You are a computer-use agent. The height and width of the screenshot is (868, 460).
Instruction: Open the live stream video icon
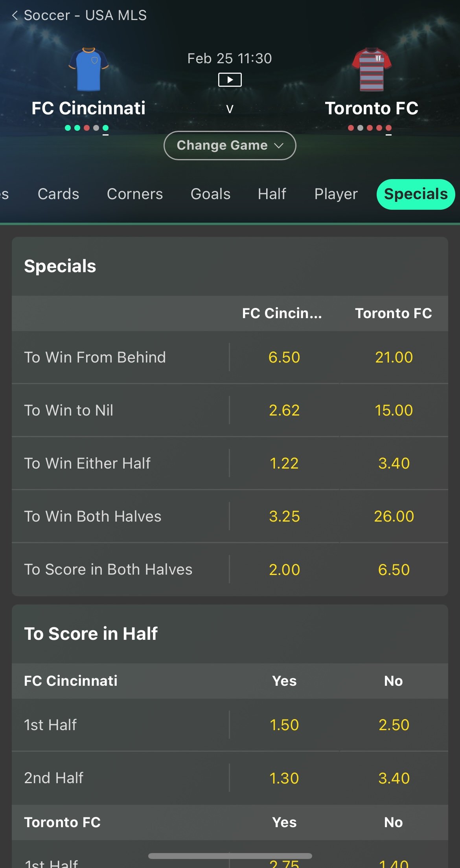[x=230, y=80]
